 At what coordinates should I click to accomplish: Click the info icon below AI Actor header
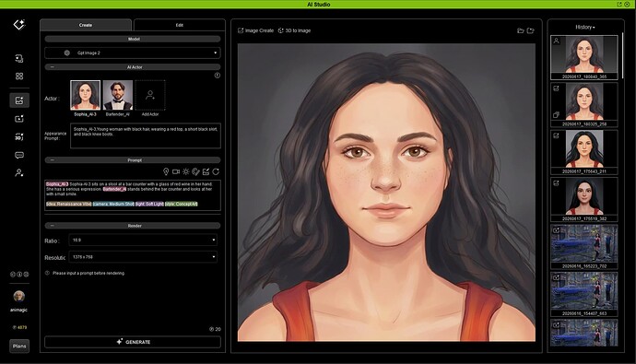tap(218, 76)
